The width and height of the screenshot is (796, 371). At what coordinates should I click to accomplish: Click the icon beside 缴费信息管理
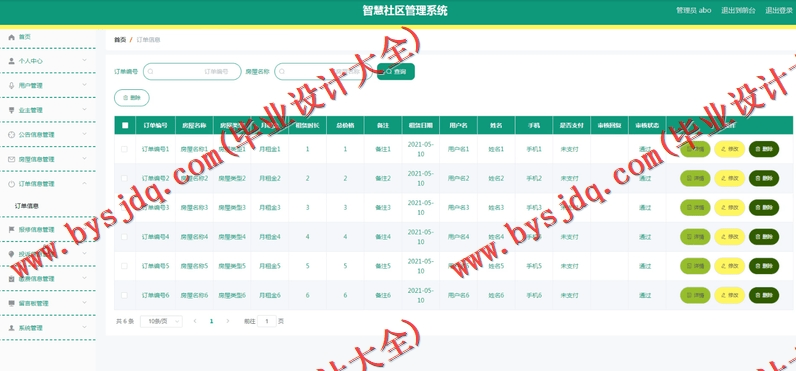(x=12, y=279)
